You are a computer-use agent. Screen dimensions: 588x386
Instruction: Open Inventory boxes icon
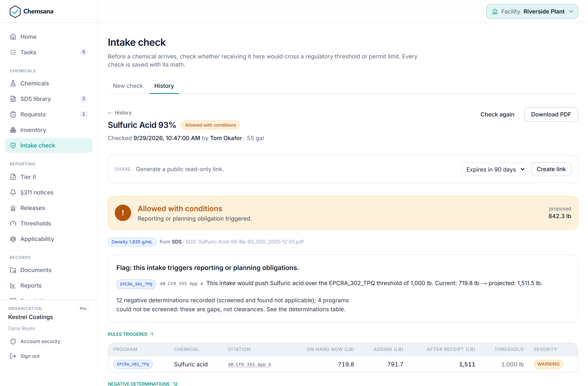click(13, 130)
